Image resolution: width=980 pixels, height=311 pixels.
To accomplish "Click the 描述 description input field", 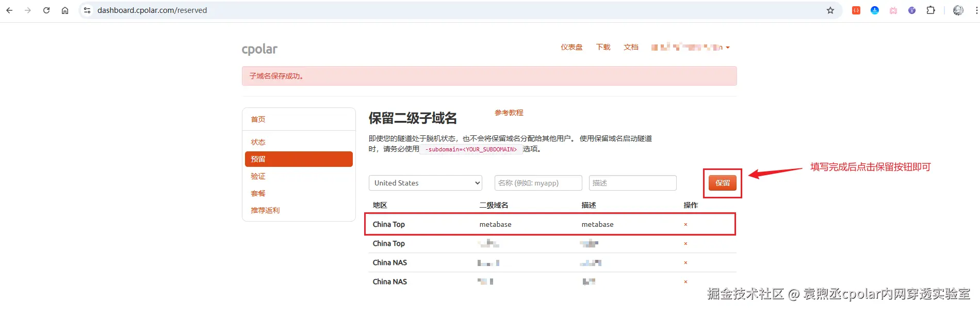I will pos(633,183).
